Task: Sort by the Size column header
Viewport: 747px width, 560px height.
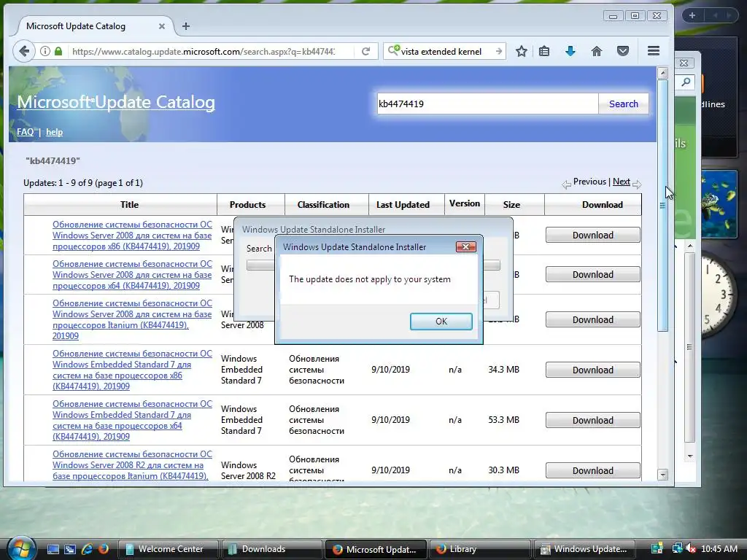Action: [x=511, y=205]
